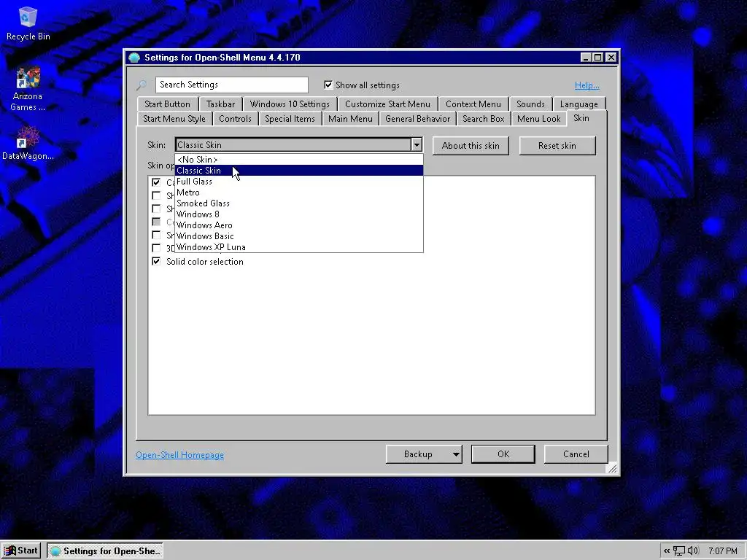
Task: Click About this skin button
Action: (x=471, y=146)
